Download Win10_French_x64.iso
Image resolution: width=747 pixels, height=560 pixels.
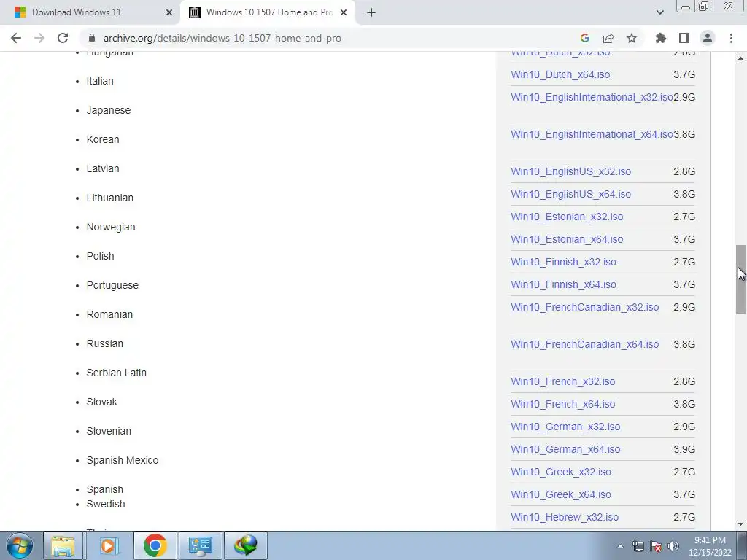click(x=563, y=404)
